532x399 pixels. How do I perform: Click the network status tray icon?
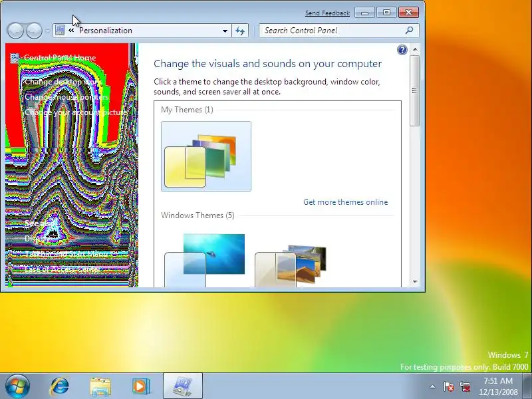[465, 386]
